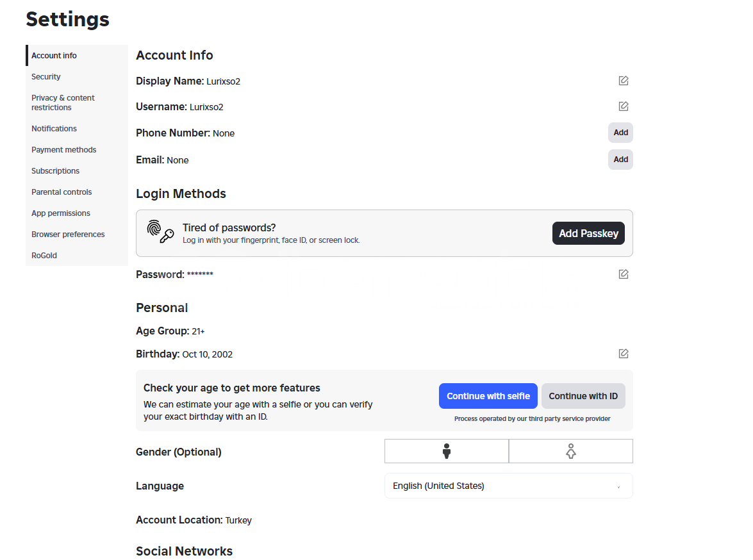Screen dimensions: 753x560
Task: Choose Continue with ID
Action: (x=583, y=396)
